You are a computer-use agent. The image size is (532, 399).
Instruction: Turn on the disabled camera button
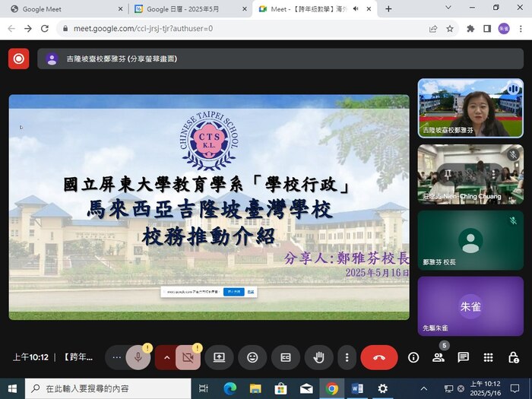pos(188,357)
